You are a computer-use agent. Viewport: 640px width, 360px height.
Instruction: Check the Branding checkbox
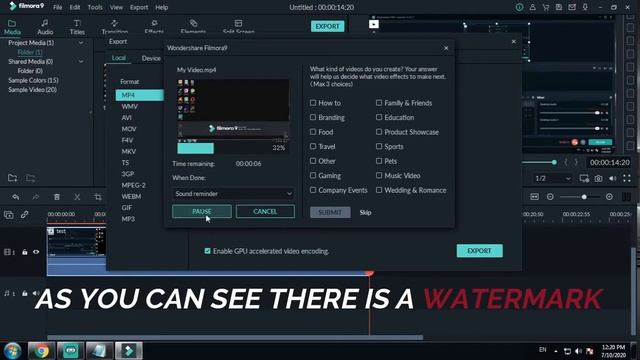(313, 118)
